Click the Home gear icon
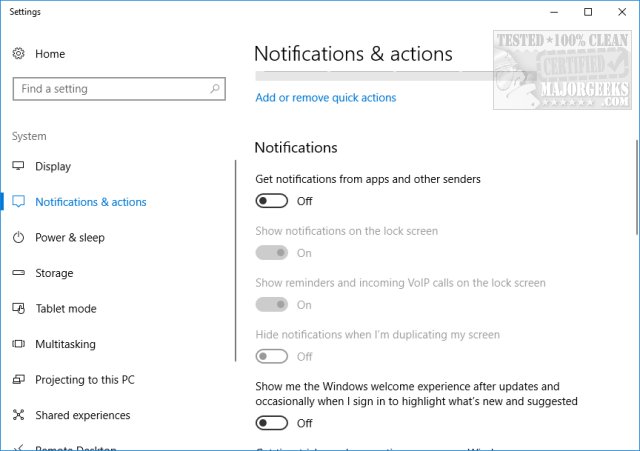Screen dimensions: 640x451 point(19,54)
